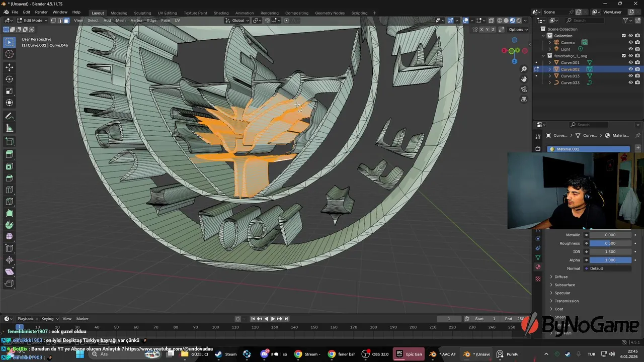644x362 pixels.
Task: Jump to the timeline end frame
Action: point(286,319)
